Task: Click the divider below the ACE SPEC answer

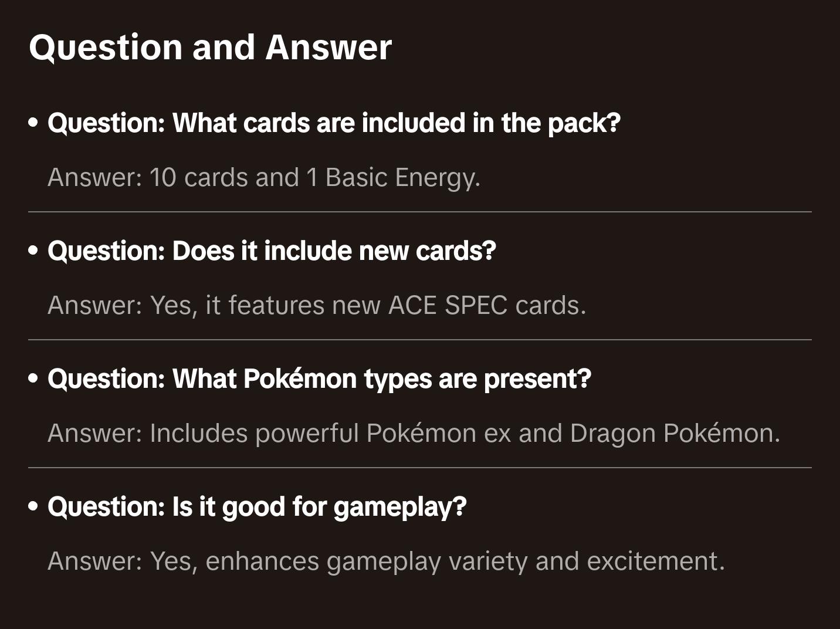Action: (420, 340)
